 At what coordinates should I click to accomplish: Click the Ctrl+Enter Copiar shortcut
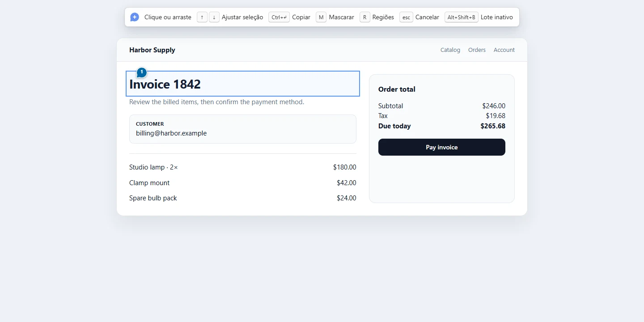[x=289, y=17]
